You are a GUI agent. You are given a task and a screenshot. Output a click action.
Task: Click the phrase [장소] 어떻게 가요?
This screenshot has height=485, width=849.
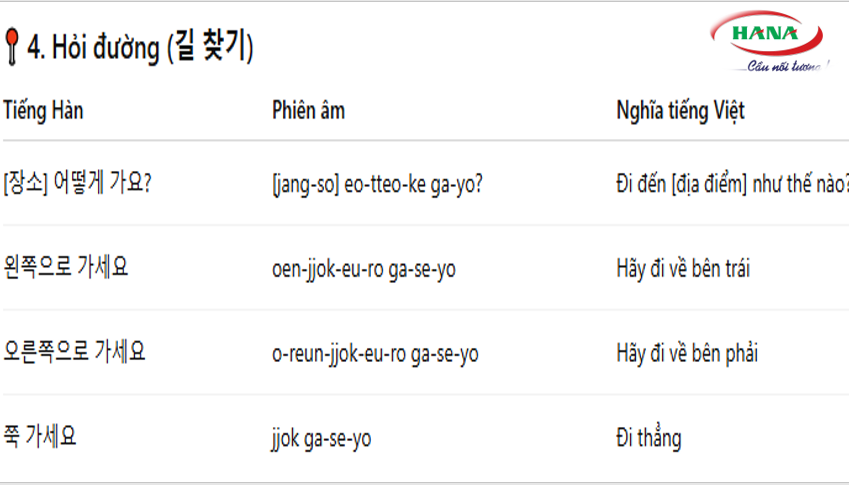pos(77,183)
